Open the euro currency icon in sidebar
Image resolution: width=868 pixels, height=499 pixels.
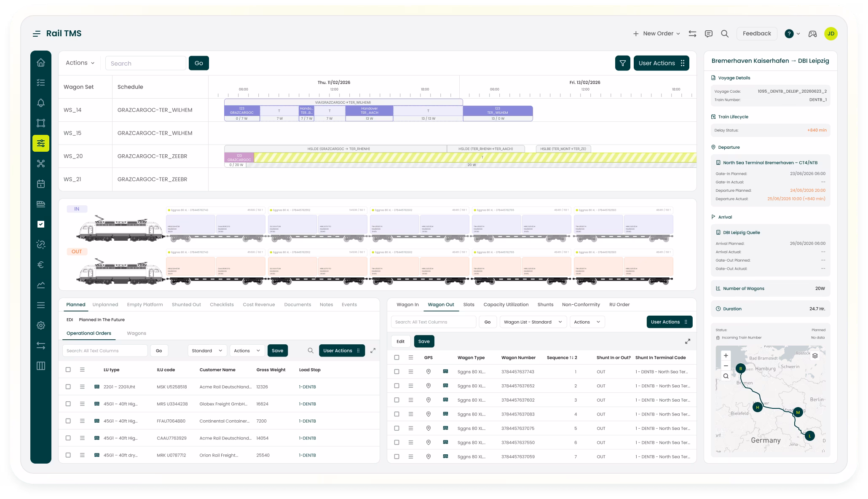[41, 265]
